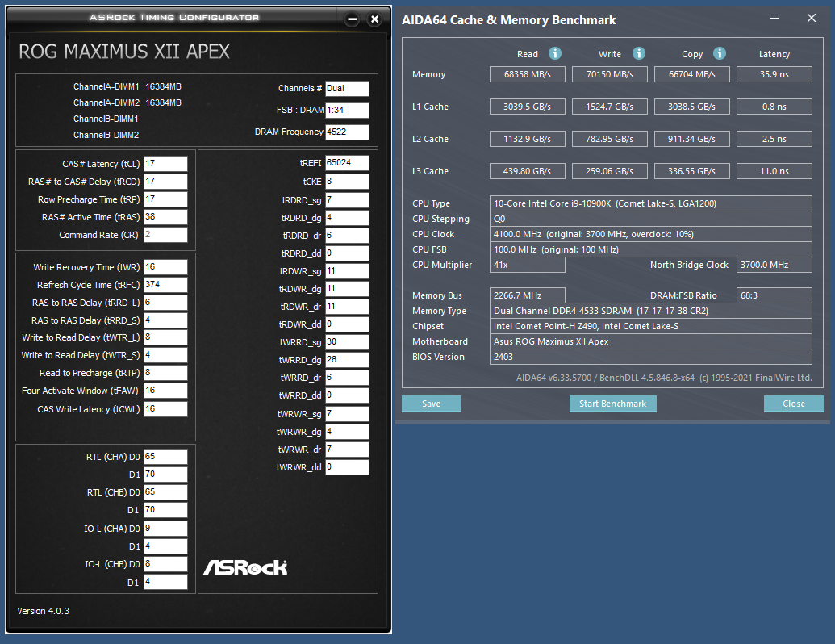The width and height of the screenshot is (835, 644).
Task: Click the tRDRD_dr value field
Action: tap(347, 236)
